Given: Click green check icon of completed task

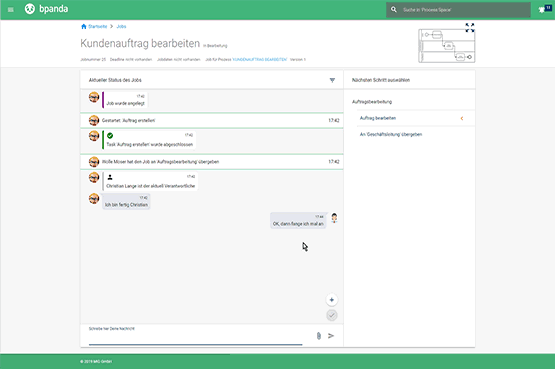Looking at the screenshot, I should [110, 136].
